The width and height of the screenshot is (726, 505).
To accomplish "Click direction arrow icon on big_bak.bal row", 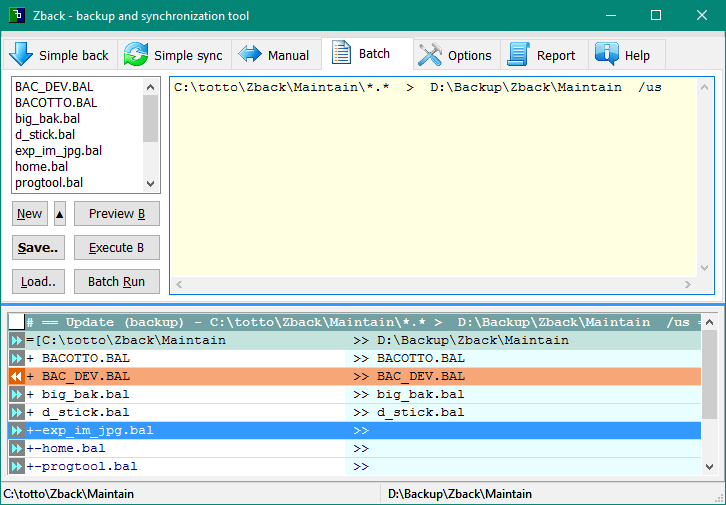I will tap(17, 394).
